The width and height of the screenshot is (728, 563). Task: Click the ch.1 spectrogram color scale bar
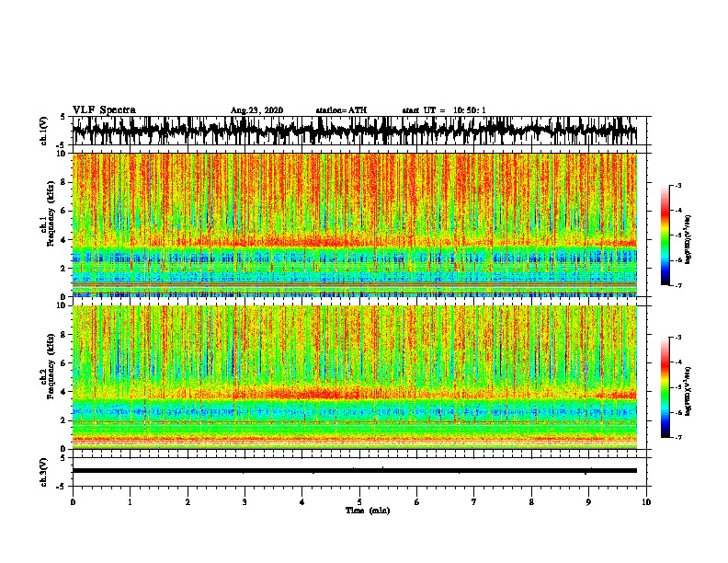pyautogui.click(x=665, y=236)
